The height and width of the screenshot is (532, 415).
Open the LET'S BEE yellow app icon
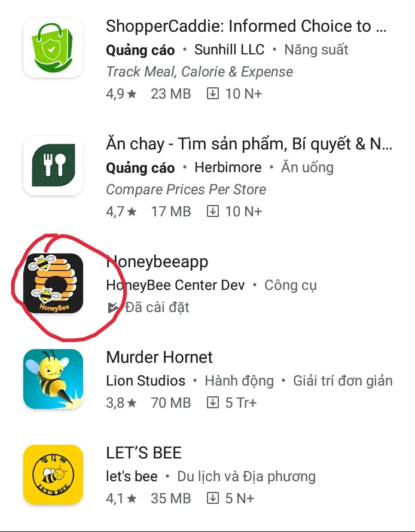pyautogui.click(x=53, y=475)
